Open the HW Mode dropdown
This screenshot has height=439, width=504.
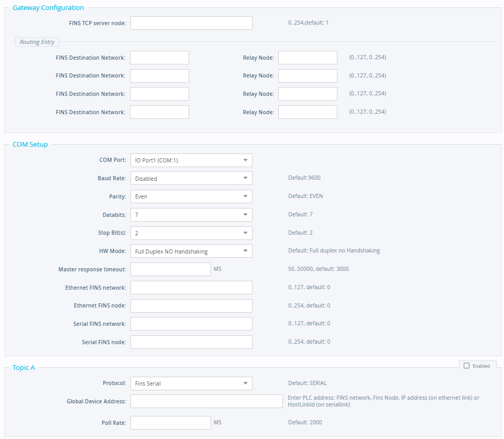pyautogui.click(x=191, y=251)
